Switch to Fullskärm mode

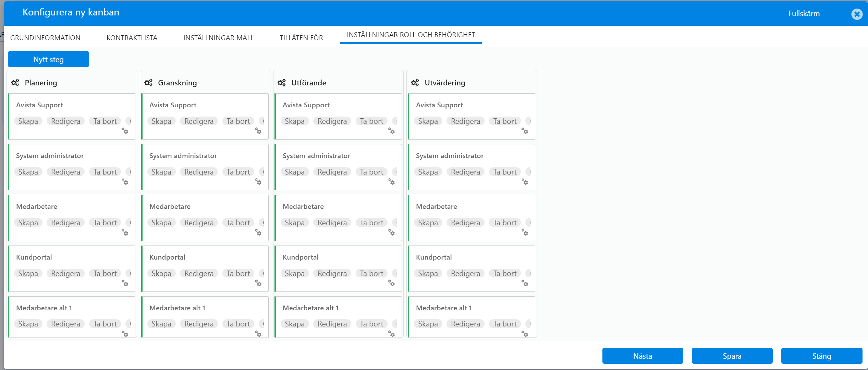(804, 14)
